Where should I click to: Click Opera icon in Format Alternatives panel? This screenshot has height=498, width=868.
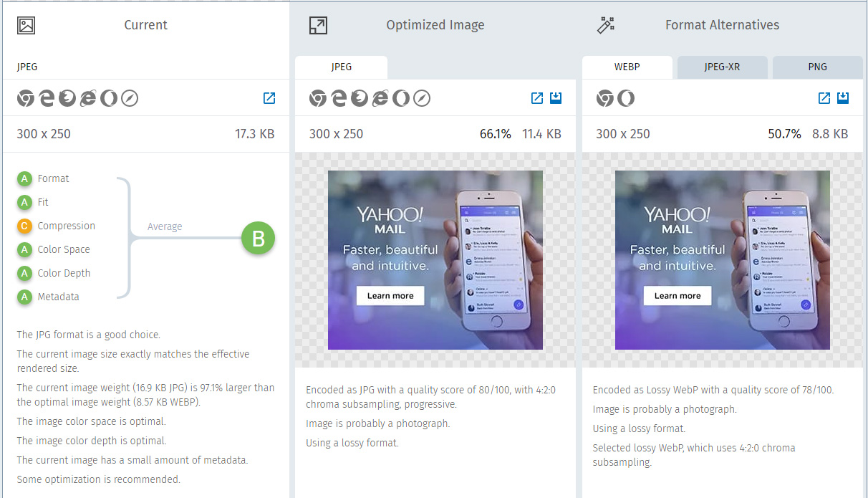click(x=626, y=98)
